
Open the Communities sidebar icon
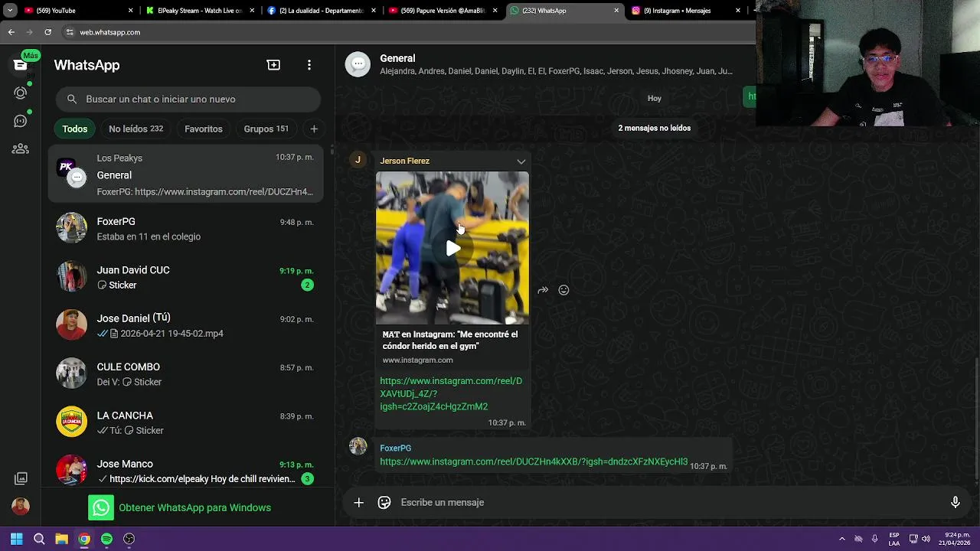(21, 149)
